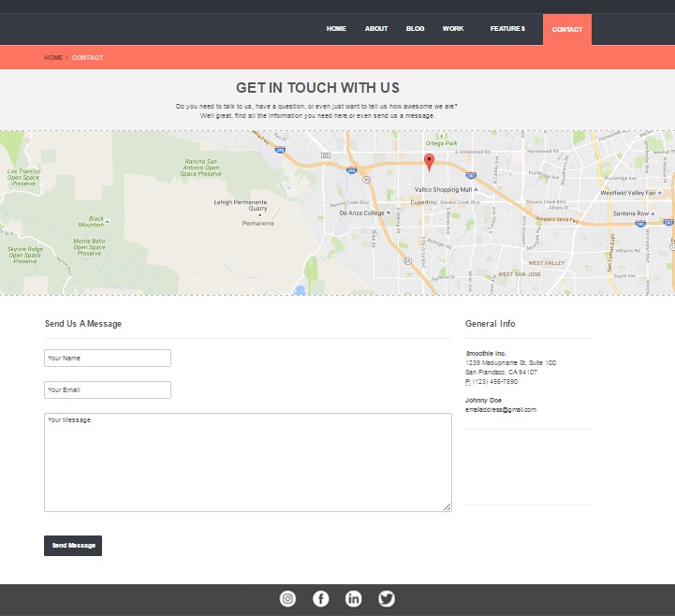Go to the HOME nav item
The width and height of the screenshot is (675, 616).
click(x=336, y=29)
